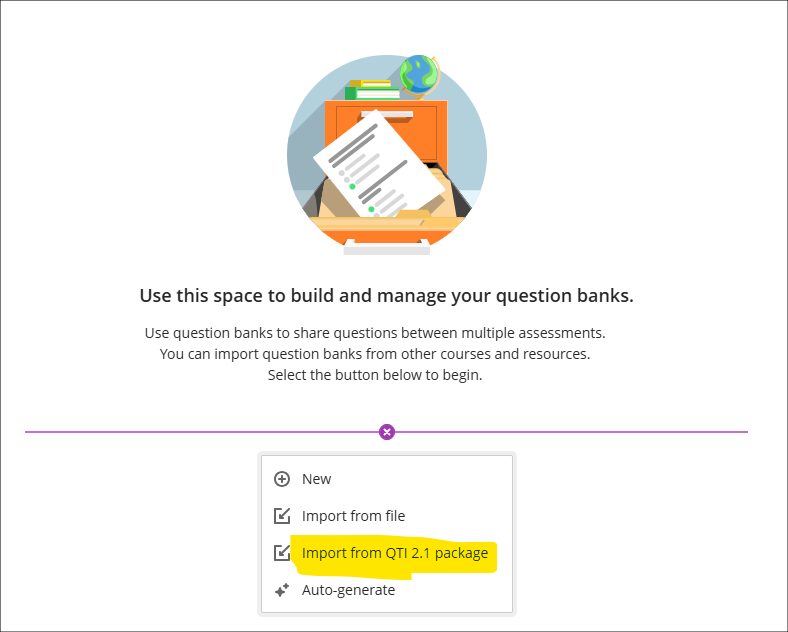Click the import icon beside the QTI 2.1 package option

tap(282, 553)
